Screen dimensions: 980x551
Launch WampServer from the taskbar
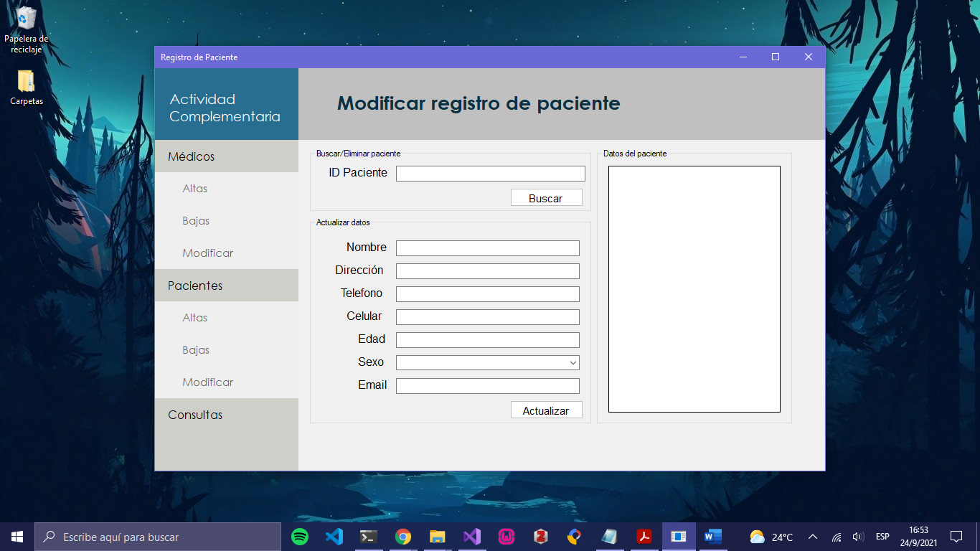tap(507, 536)
